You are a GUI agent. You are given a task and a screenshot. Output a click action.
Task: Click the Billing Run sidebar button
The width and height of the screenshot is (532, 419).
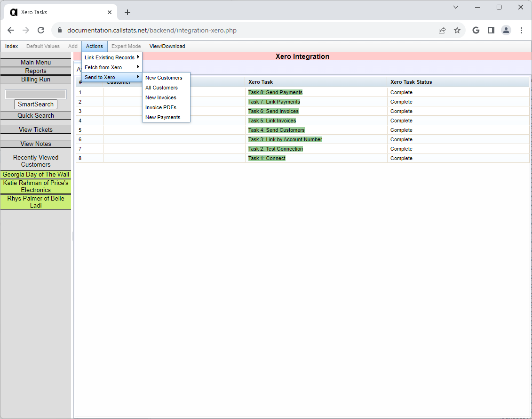coord(36,80)
